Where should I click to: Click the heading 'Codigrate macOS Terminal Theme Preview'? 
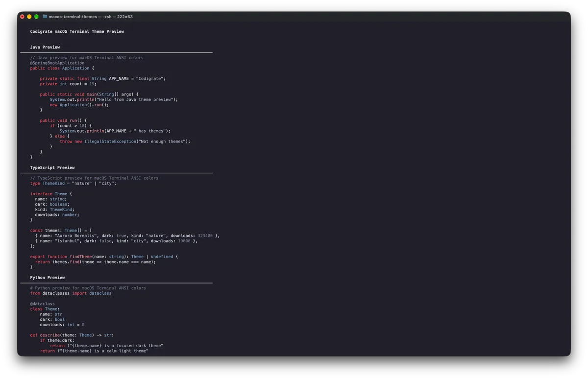tap(77, 31)
